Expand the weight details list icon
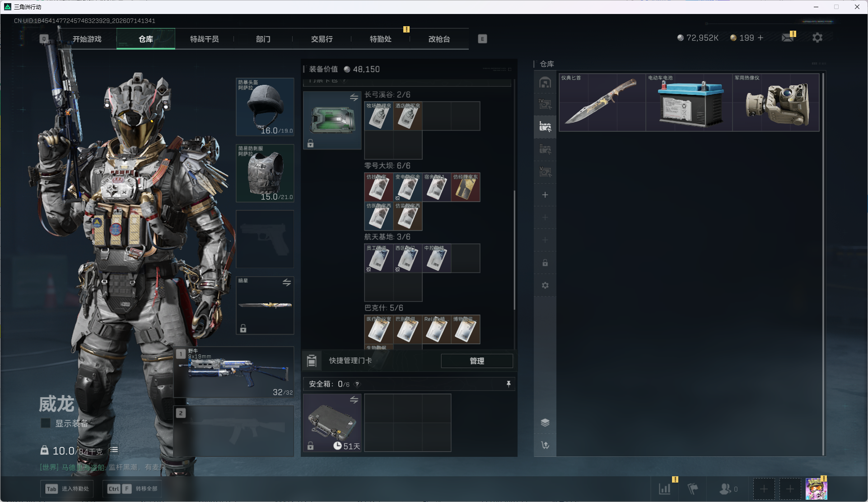 coord(114,450)
